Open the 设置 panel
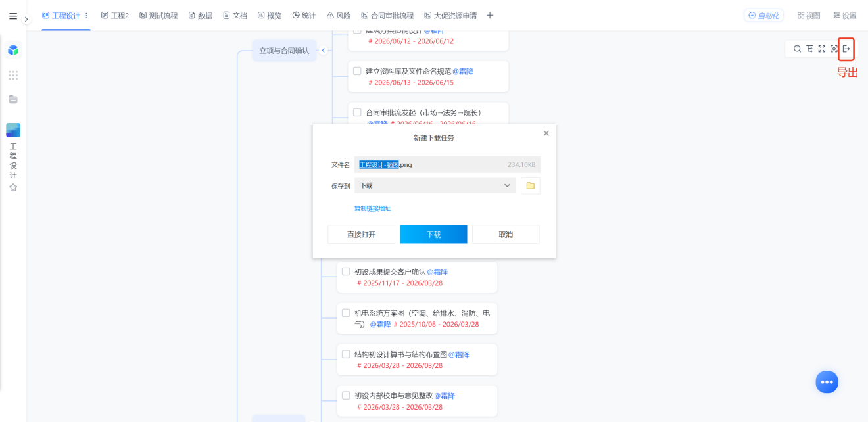This screenshot has height=422, width=868. click(x=845, y=16)
